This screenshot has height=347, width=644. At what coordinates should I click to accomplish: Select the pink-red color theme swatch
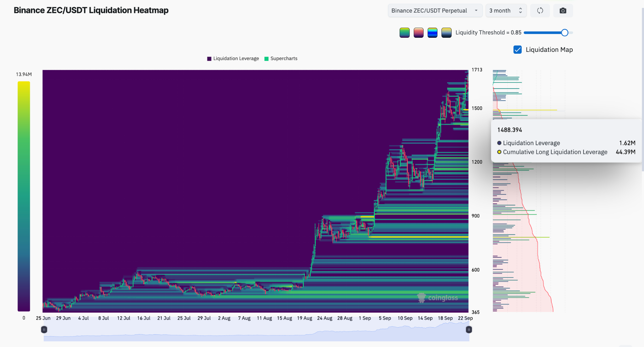pyautogui.click(x=419, y=33)
